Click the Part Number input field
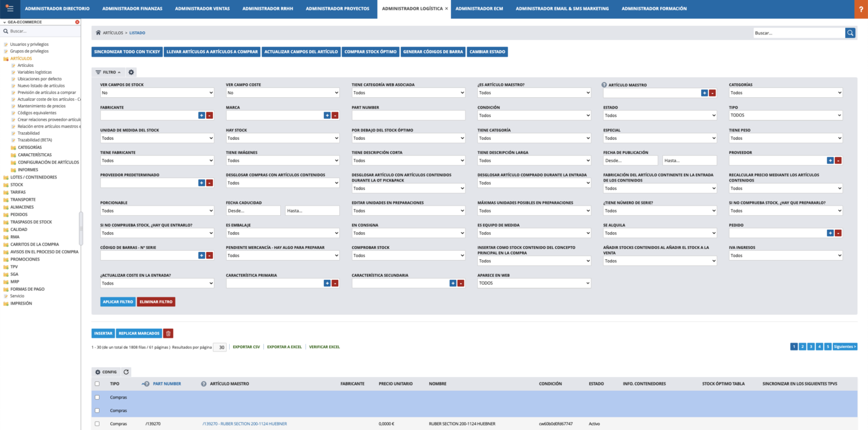The height and width of the screenshot is (430, 868). tap(409, 115)
